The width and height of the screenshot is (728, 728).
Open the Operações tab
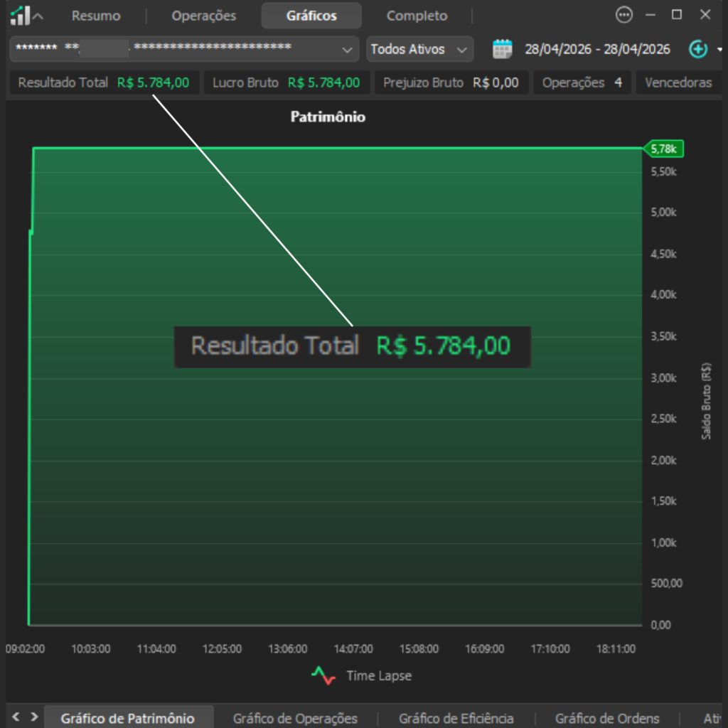point(204,16)
